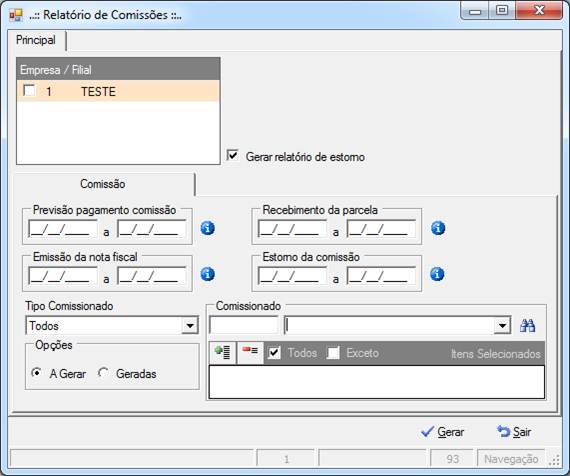This screenshot has width=570, height=476.
Task: Click Recebimento da parcela start date field
Action: click(x=292, y=229)
